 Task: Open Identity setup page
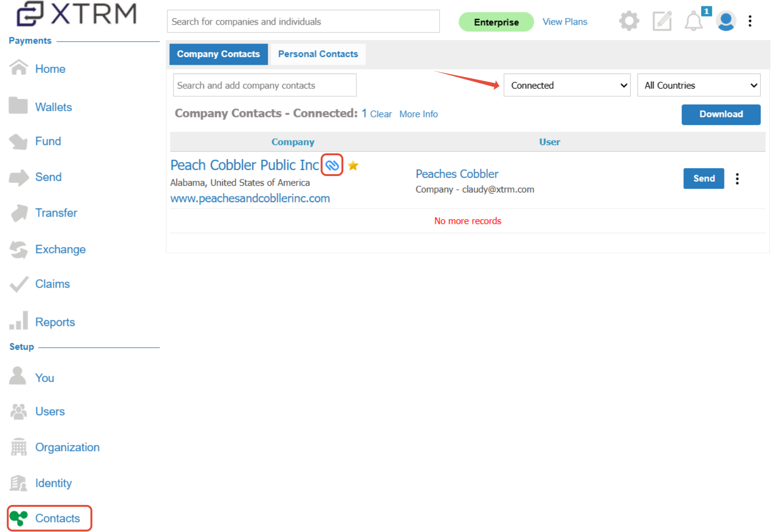[x=53, y=483]
